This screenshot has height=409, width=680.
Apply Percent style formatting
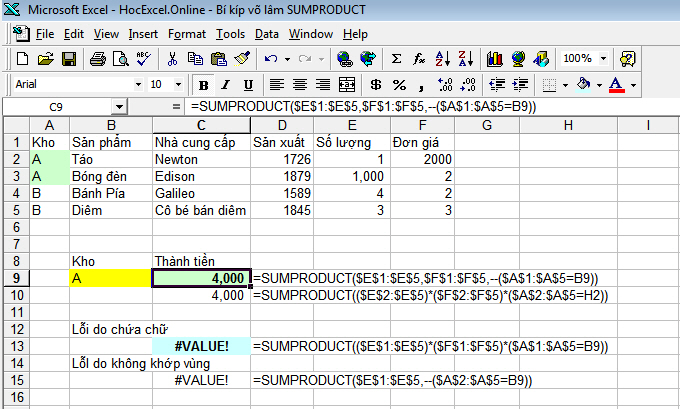[399, 85]
